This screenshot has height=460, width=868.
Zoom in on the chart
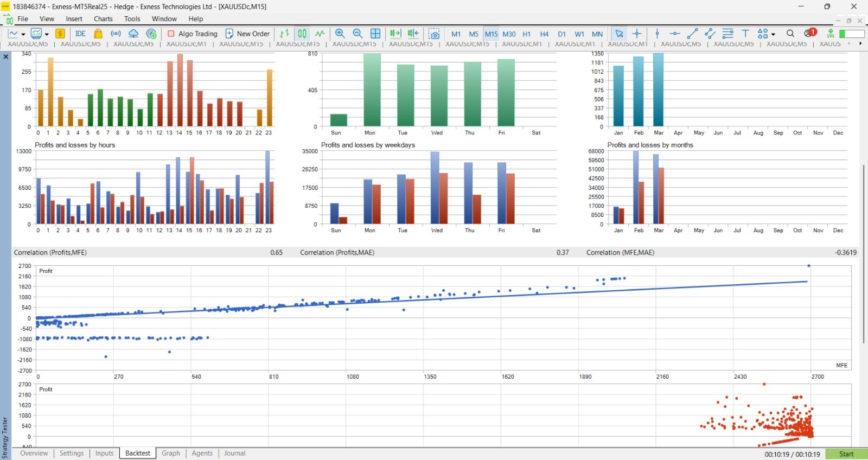(x=340, y=34)
